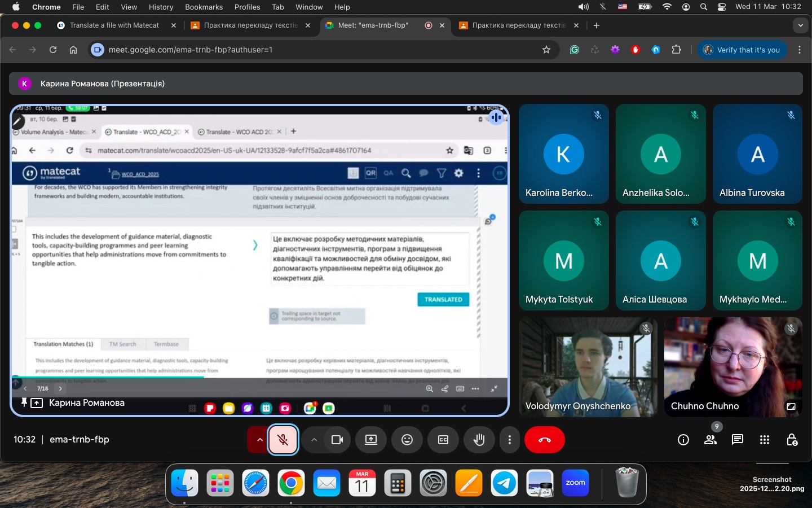Open the activities grid icon
Image resolution: width=812 pixels, height=508 pixels.
[x=765, y=440]
